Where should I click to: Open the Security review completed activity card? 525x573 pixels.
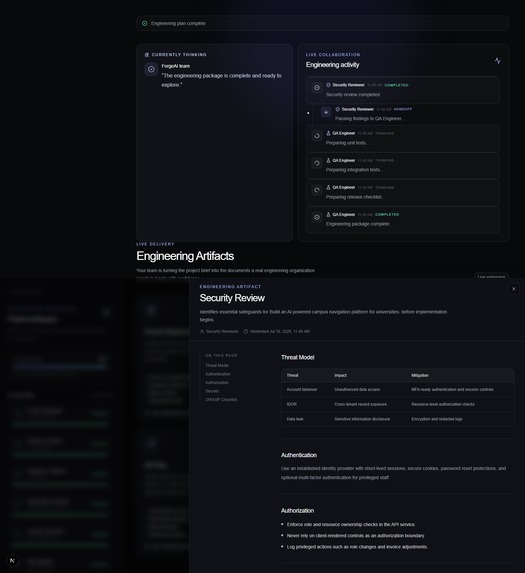click(x=403, y=90)
